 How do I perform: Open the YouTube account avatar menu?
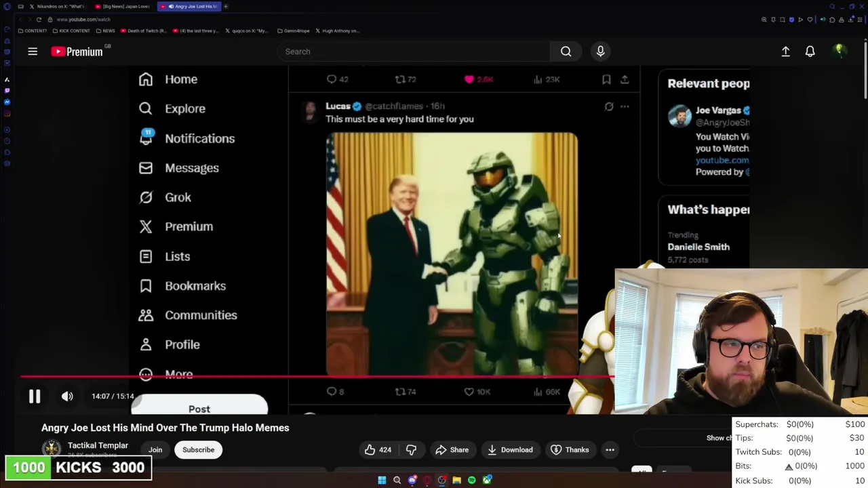(839, 51)
